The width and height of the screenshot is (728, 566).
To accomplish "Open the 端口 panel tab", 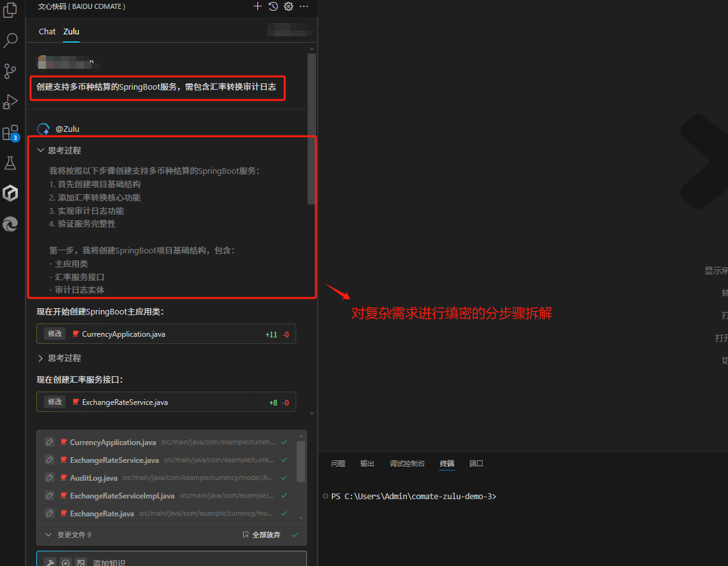I will pyautogui.click(x=476, y=463).
